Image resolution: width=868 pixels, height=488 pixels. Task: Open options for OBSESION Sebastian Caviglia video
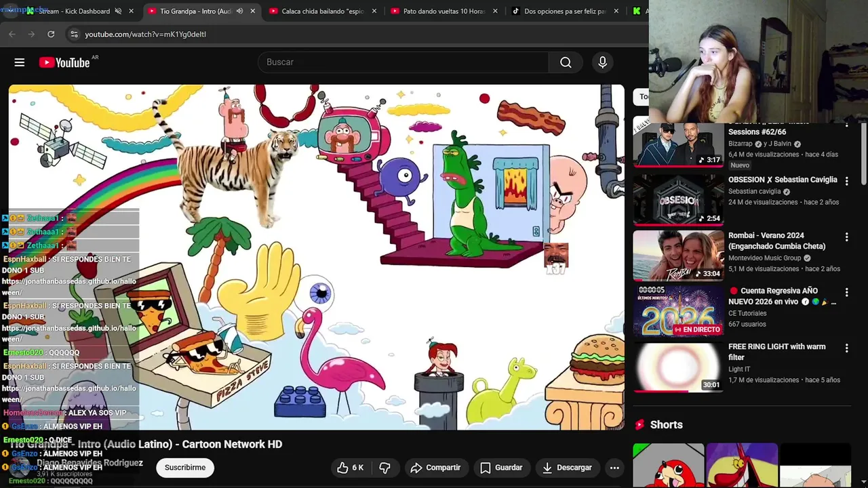tap(846, 181)
